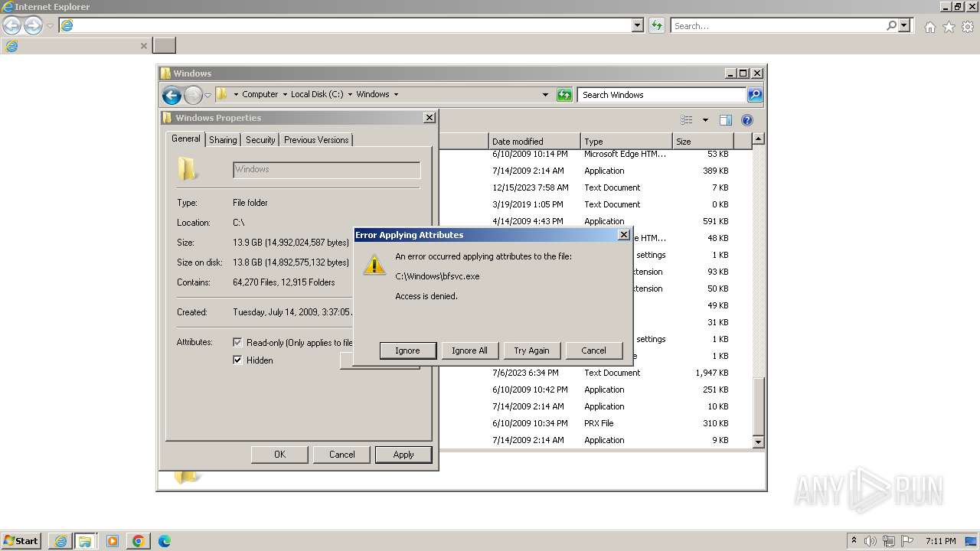The height and width of the screenshot is (551, 980).
Task: Launch Google Chrome from the taskbar
Action: [138, 541]
